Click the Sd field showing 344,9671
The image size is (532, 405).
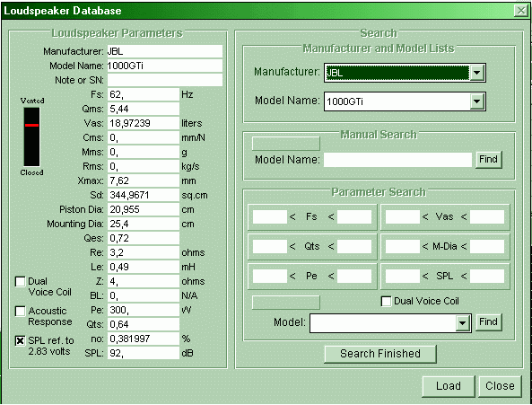point(144,195)
